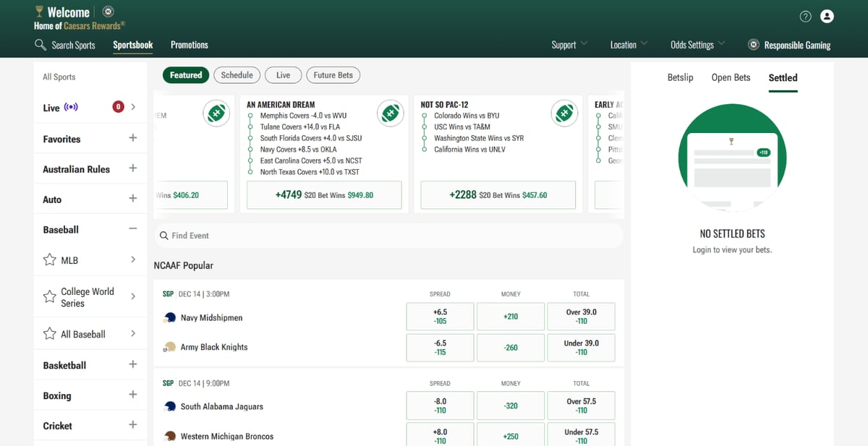Open the Promotions tab
868x446 pixels.
(x=190, y=45)
